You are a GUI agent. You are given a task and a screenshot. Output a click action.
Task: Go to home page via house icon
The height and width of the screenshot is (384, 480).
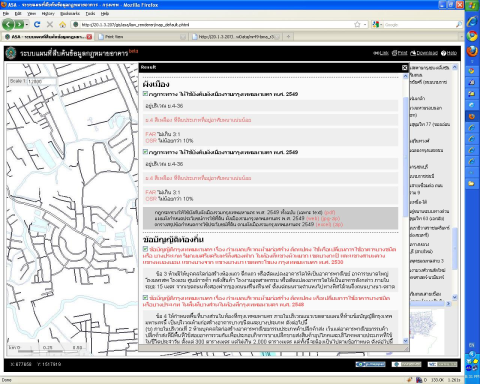pyautogui.click(x=62, y=25)
